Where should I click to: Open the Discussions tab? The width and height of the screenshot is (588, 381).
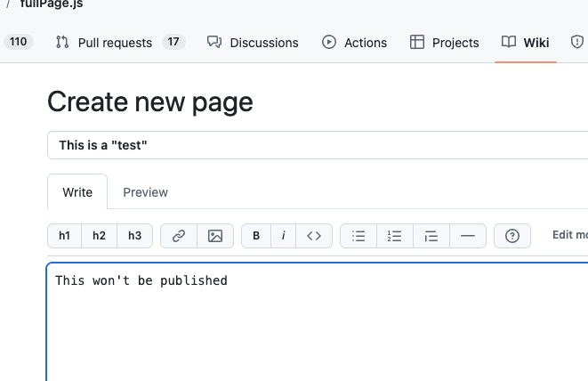point(253,42)
